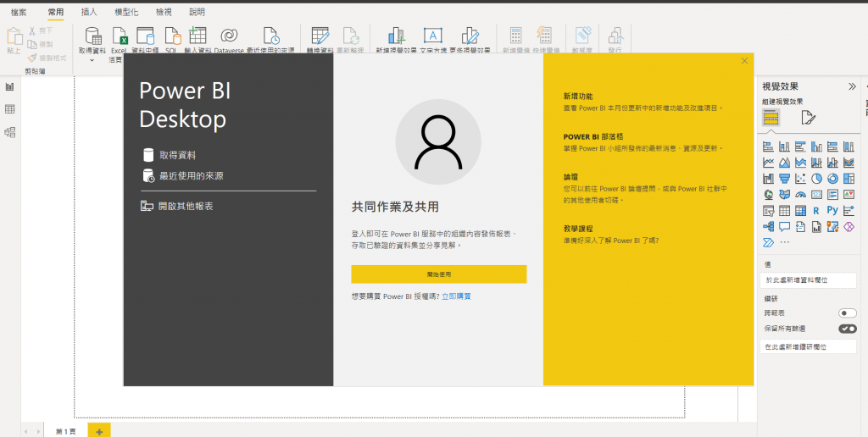This screenshot has height=437, width=868.
Task: Click 最近使用的來源 on the start screen
Action: point(183,176)
